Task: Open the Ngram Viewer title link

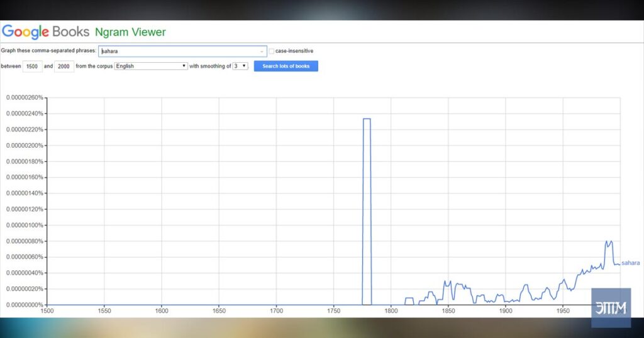Action: click(x=130, y=32)
